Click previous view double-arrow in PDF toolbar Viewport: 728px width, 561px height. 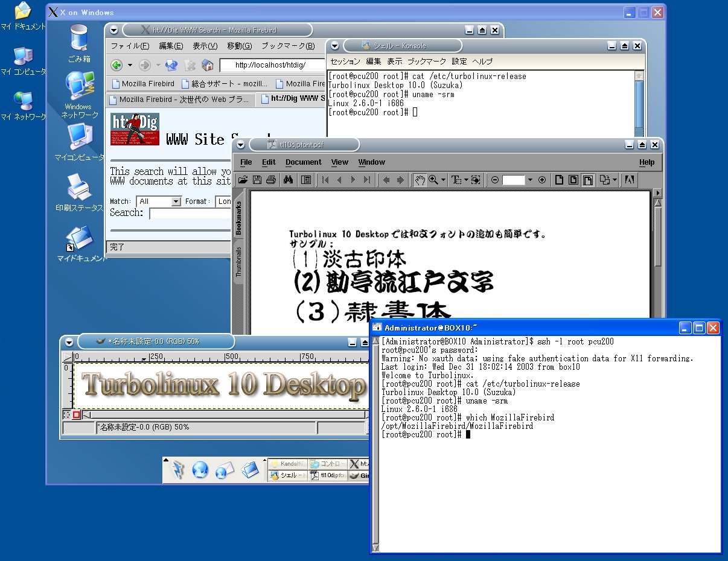coord(386,180)
